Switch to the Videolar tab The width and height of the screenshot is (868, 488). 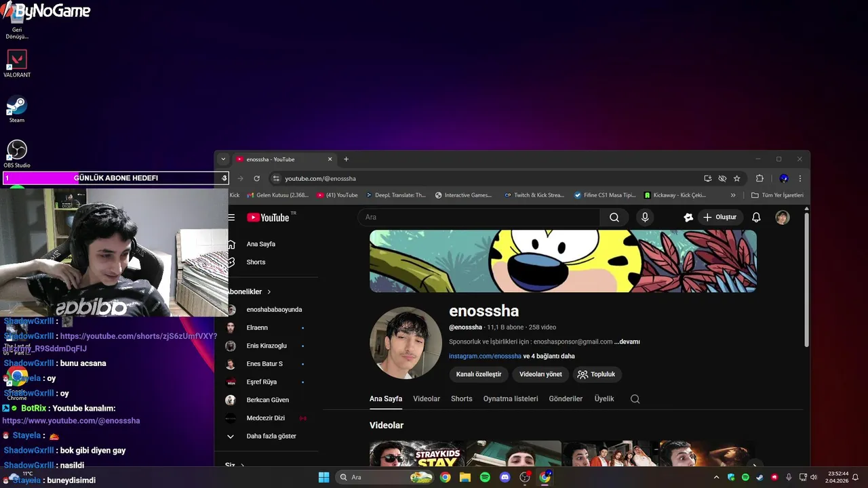point(427,399)
